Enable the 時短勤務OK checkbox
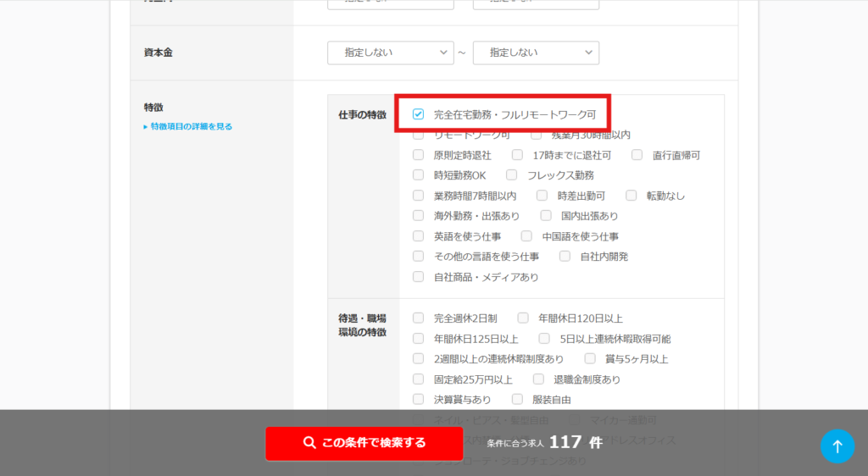The height and width of the screenshot is (476, 868). tap(418, 175)
